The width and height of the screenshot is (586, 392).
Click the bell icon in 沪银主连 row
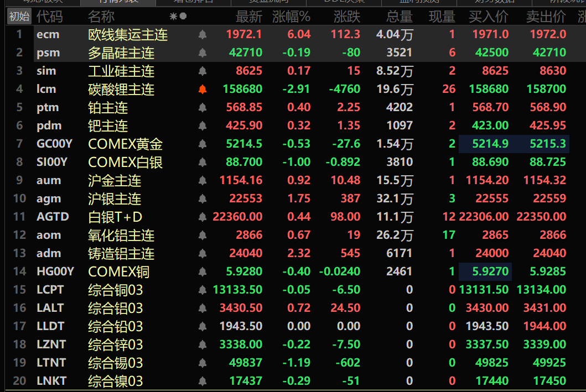coord(203,199)
